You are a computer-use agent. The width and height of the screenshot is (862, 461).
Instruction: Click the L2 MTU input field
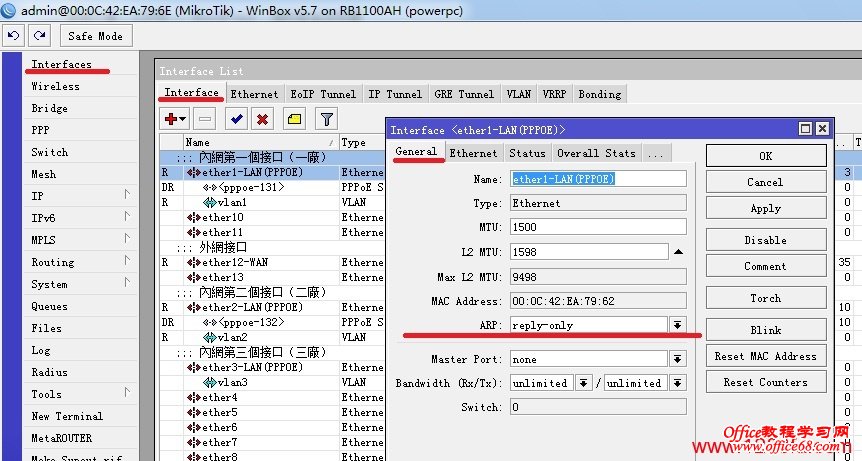tap(589, 252)
